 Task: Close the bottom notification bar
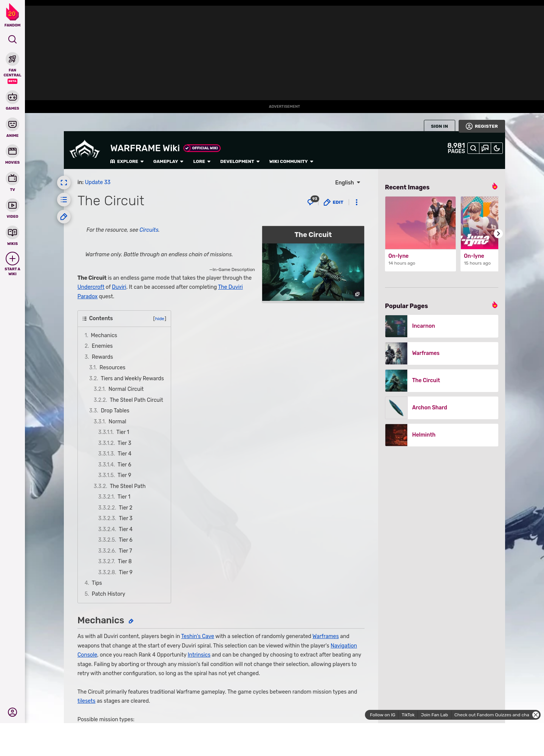[536, 715]
